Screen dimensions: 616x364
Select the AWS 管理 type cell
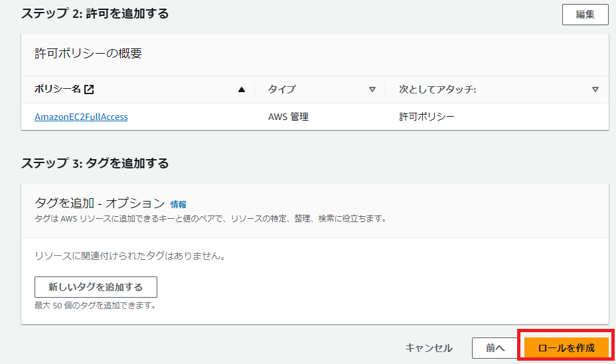click(288, 117)
